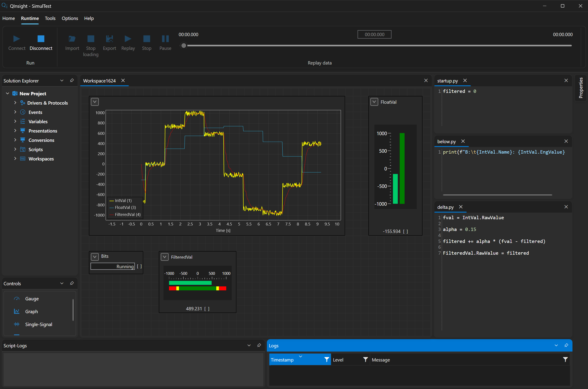588x389 pixels.
Task: Close the below.py tab
Action: [x=463, y=141]
